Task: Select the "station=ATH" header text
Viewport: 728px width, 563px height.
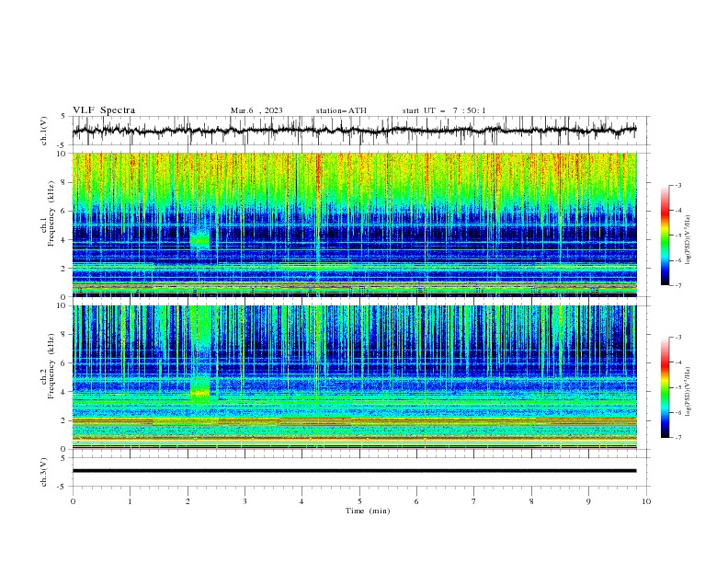Action: 341,110
